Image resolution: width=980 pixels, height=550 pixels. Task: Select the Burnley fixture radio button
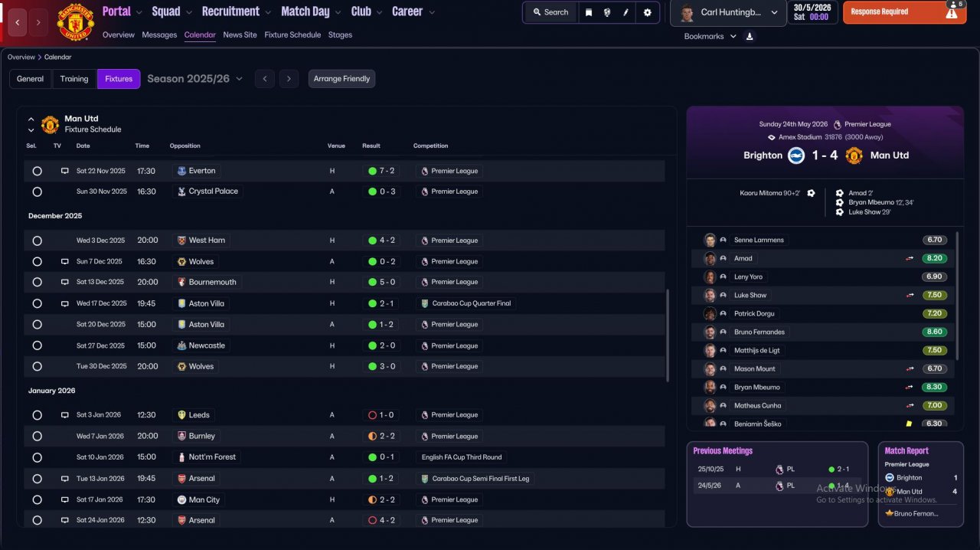[x=37, y=436]
